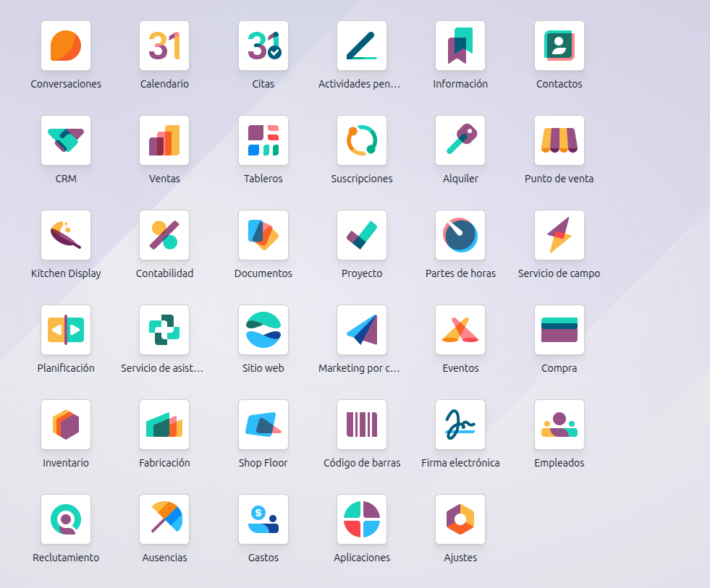The height and width of the screenshot is (588, 710).
Task: Open the Reclutamiento module
Action: pos(66,519)
